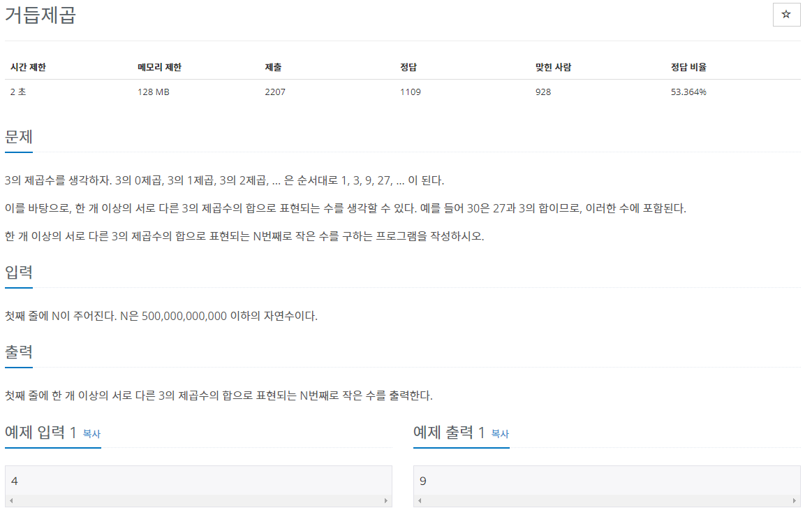Click the 예제 입력 1 heading
The width and height of the screenshot is (812, 522).
coord(40,433)
